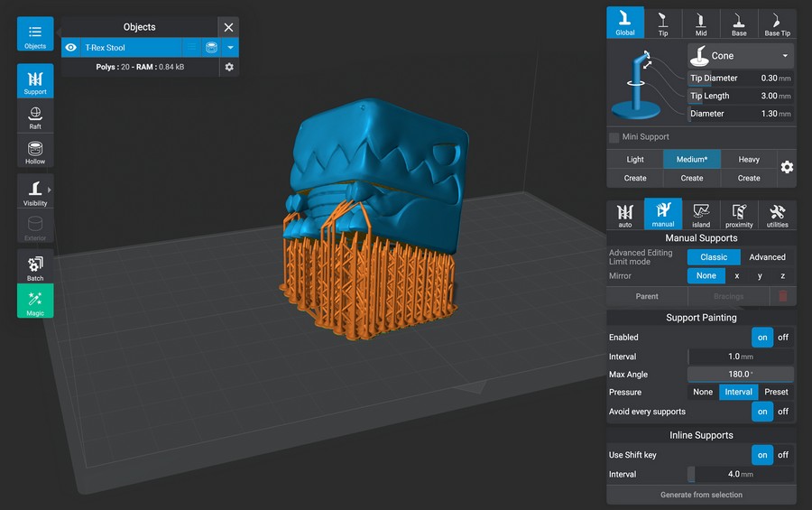Image resolution: width=812 pixels, height=510 pixels.
Task: Open the Raft tool
Action: (35, 117)
